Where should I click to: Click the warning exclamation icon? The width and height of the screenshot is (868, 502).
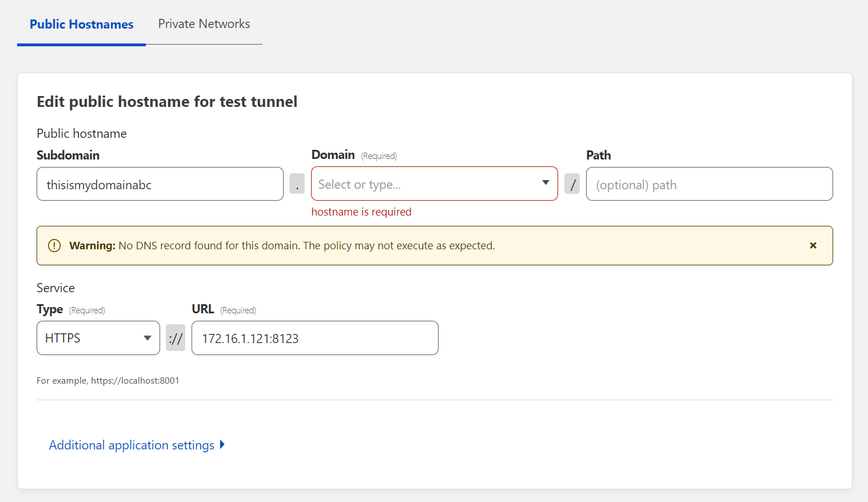point(54,246)
